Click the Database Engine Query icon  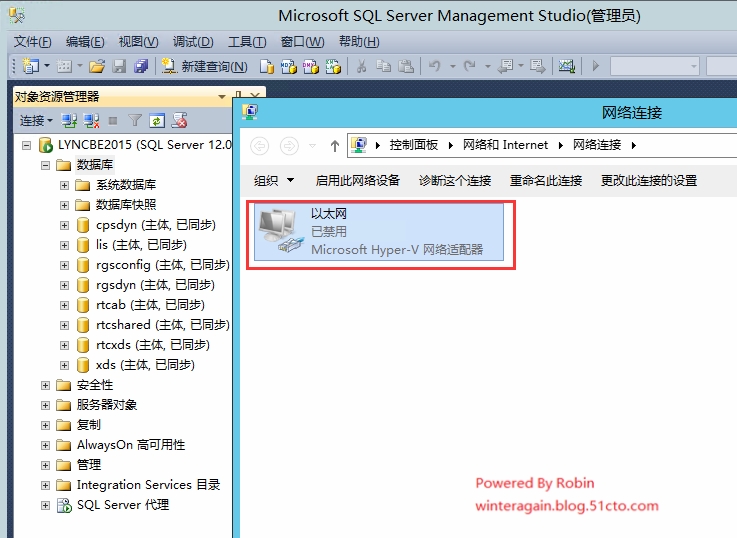pyautogui.click(x=267, y=66)
